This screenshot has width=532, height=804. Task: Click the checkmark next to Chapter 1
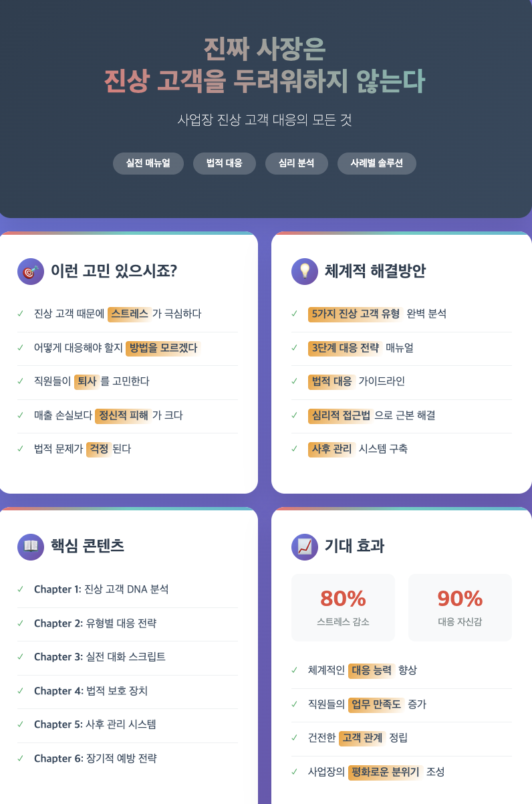pyautogui.click(x=21, y=589)
